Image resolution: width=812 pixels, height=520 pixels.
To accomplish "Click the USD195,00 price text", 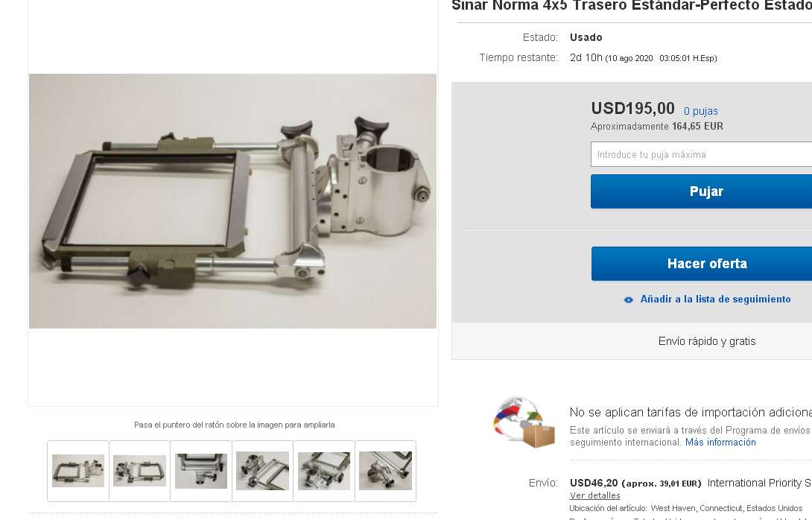I will tap(632, 109).
